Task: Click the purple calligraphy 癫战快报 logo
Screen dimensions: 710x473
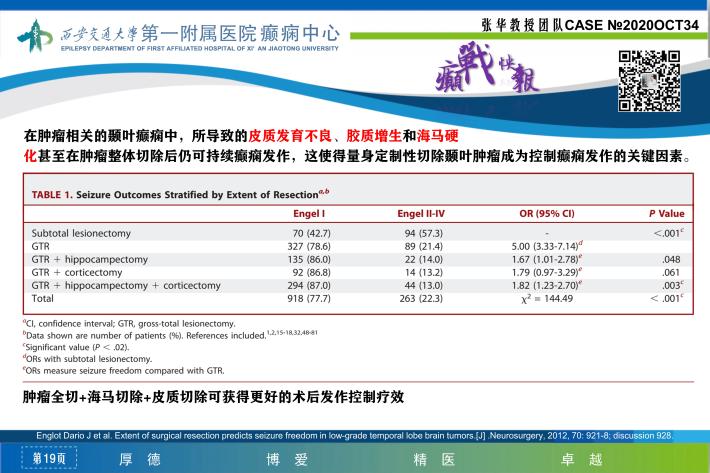Action: point(488,68)
